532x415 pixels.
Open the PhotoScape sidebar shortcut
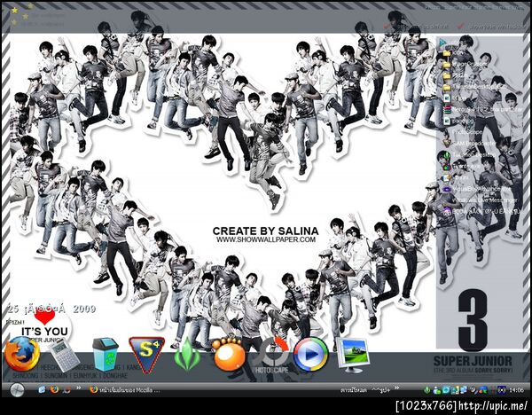(x=466, y=132)
